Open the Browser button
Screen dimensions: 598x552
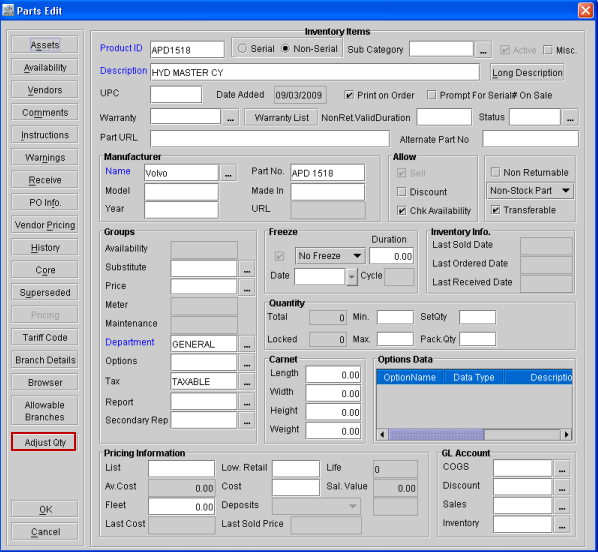pyautogui.click(x=45, y=382)
